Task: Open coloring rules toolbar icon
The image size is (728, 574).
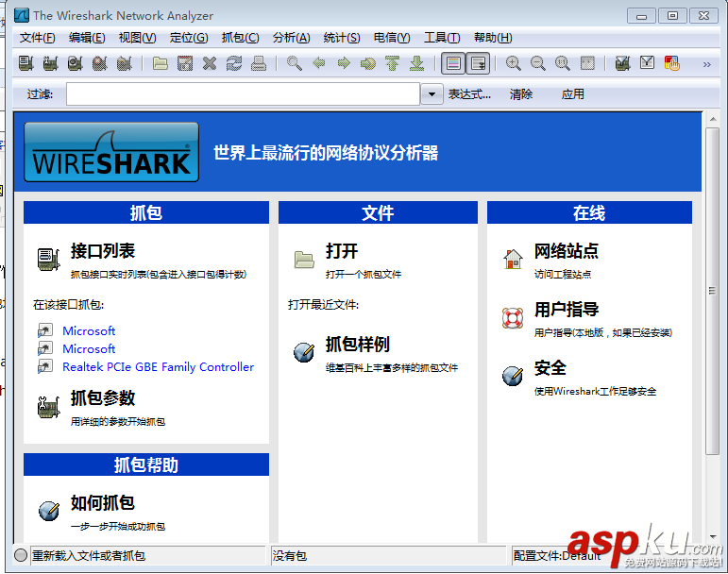Action: (x=672, y=62)
